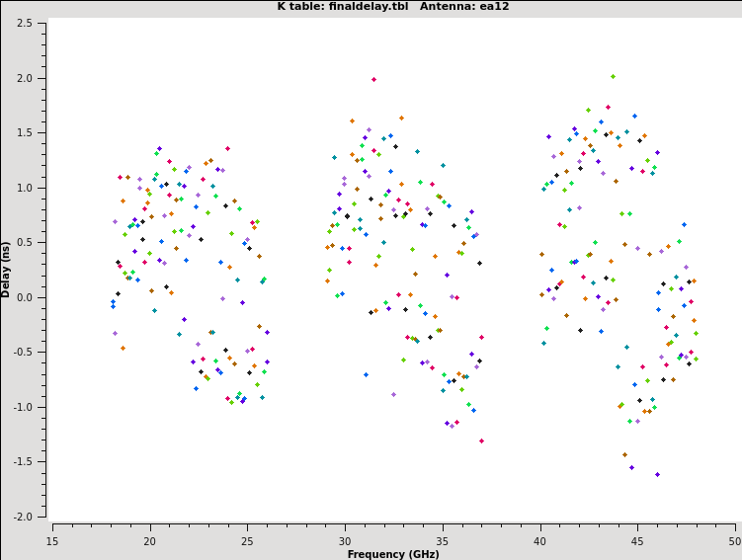Click the 0.0 tick label on y-axis

tap(32, 297)
